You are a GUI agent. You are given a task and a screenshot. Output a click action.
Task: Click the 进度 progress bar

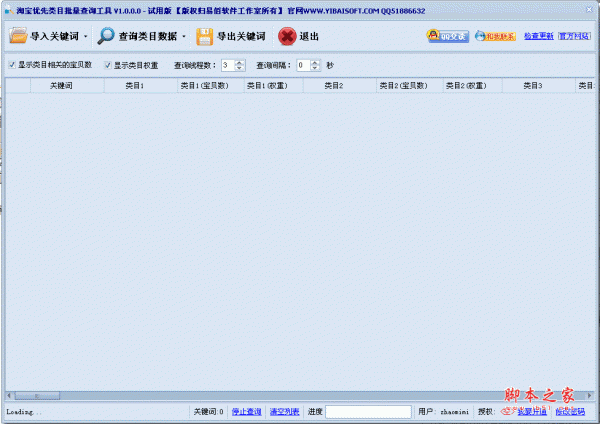coord(368,412)
